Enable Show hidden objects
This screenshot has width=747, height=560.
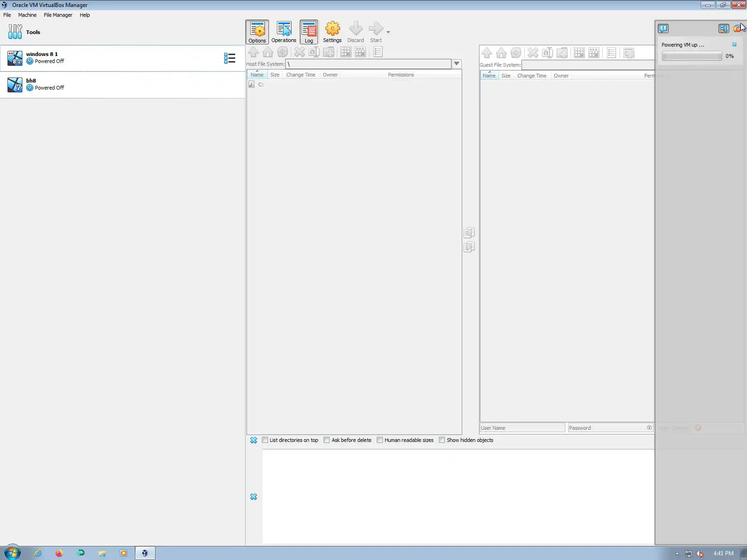tap(466, 440)
